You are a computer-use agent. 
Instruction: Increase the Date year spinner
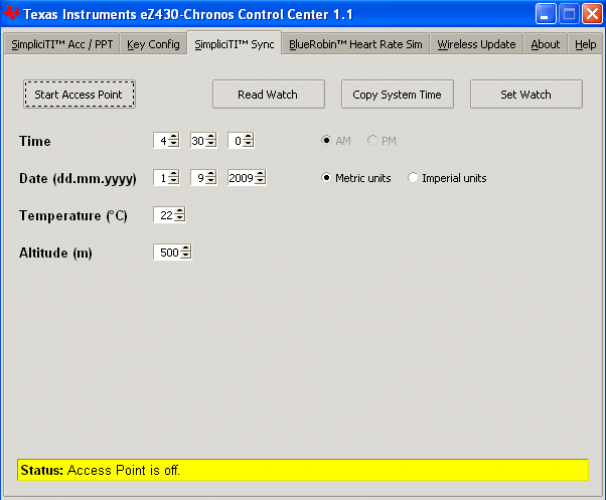(261, 174)
